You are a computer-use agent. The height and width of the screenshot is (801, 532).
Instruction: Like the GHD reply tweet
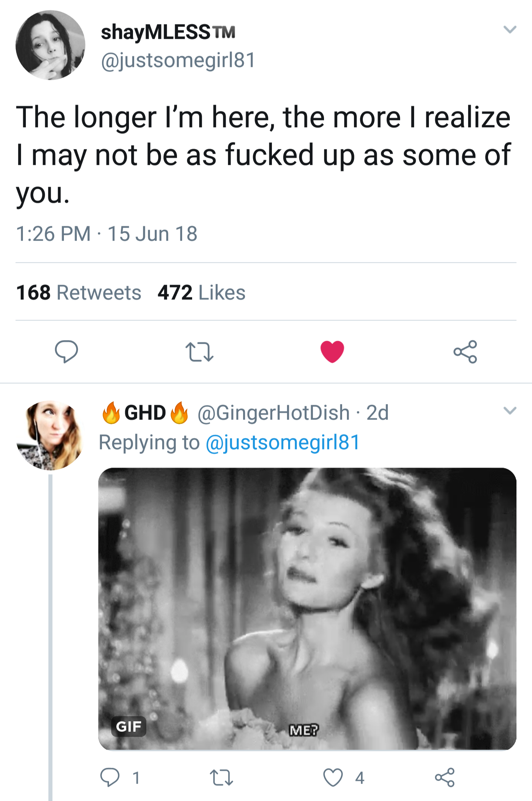pyautogui.click(x=333, y=777)
